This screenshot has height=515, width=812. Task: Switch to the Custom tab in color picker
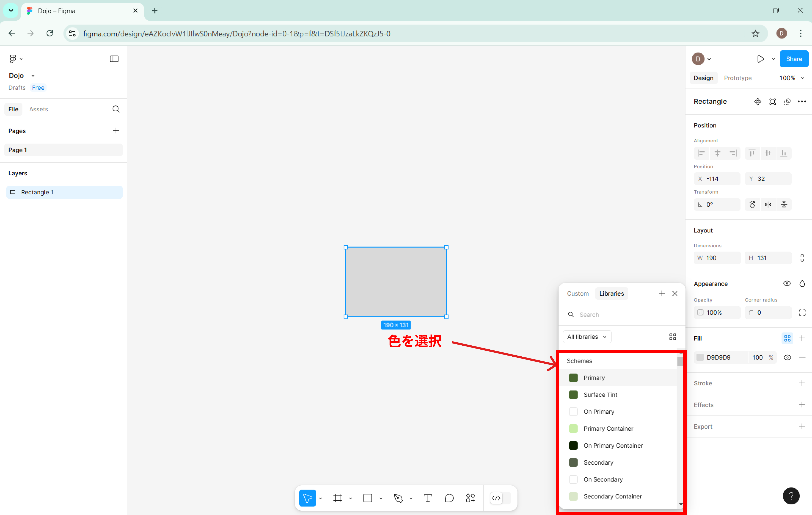click(578, 294)
